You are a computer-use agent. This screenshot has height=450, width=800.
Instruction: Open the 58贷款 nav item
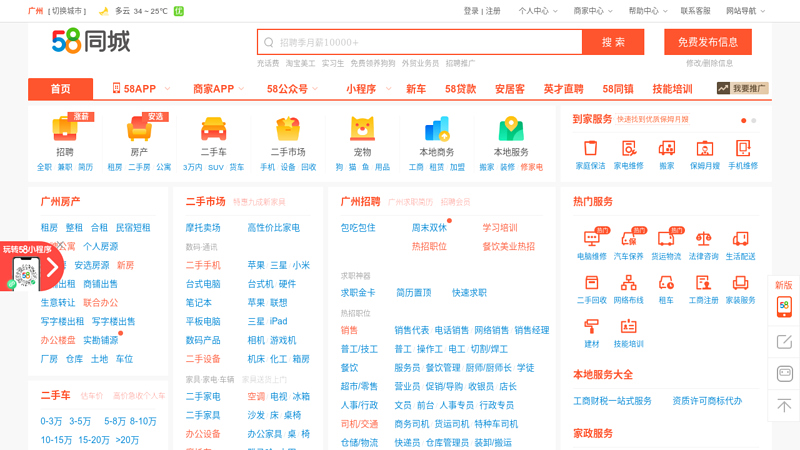click(460, 89)
